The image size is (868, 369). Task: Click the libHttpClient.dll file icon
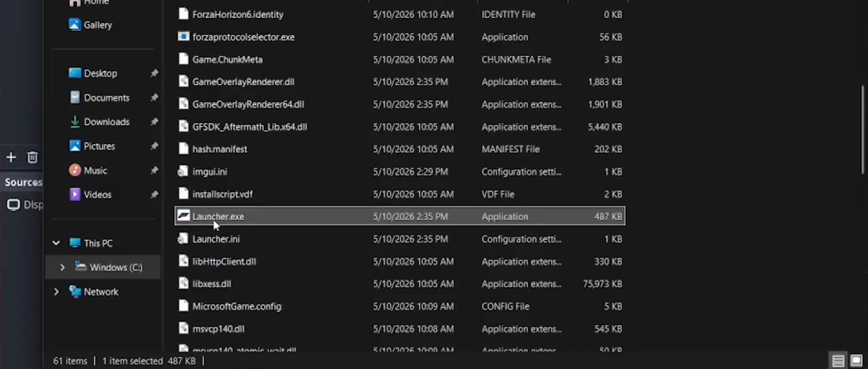(184, 261)
